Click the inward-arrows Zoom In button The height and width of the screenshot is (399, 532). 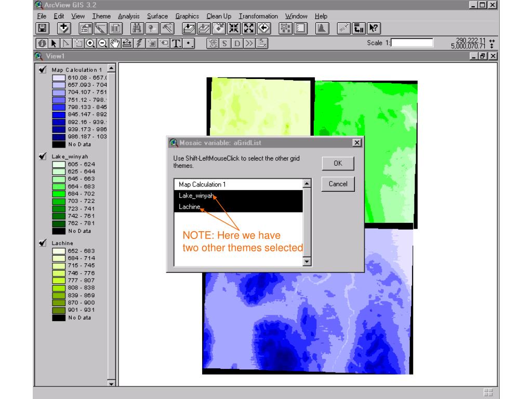234,28
